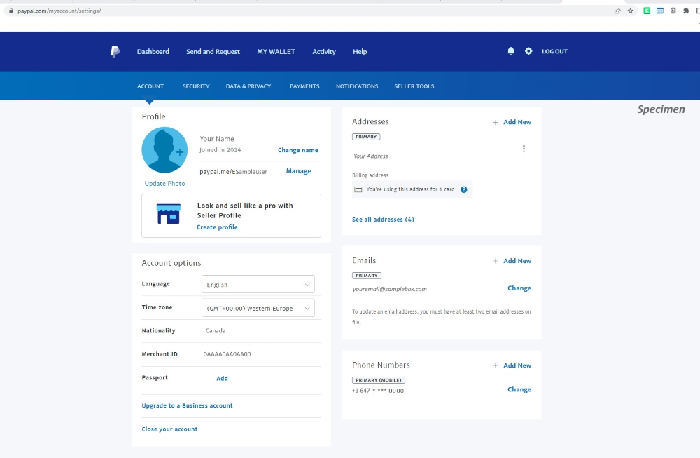The image size is (700, 458).
Task: Click Change next to phone number
Action: 519,390
